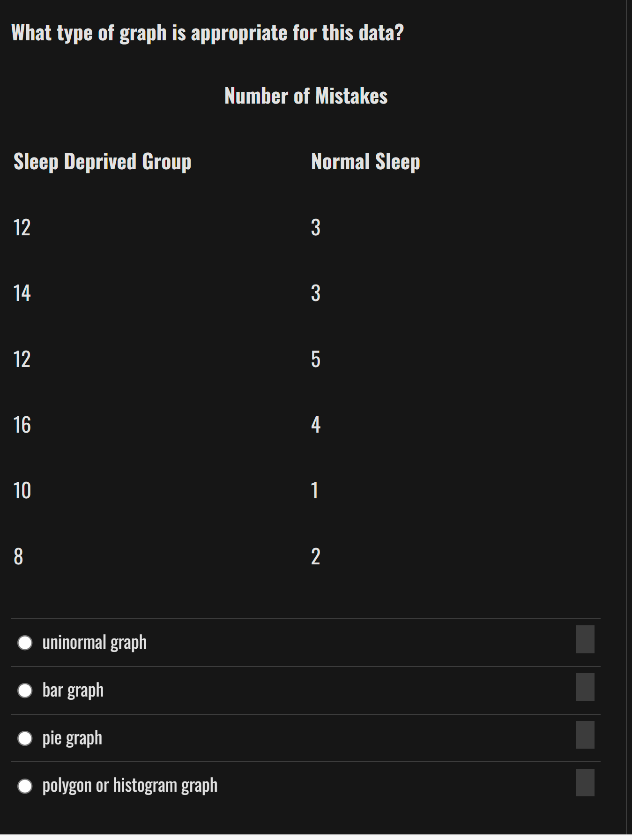Screen dimensions: 632x840
Task: Click the 'bar graph' answer label
Action: pyautogui.click(x=73, y=691)
